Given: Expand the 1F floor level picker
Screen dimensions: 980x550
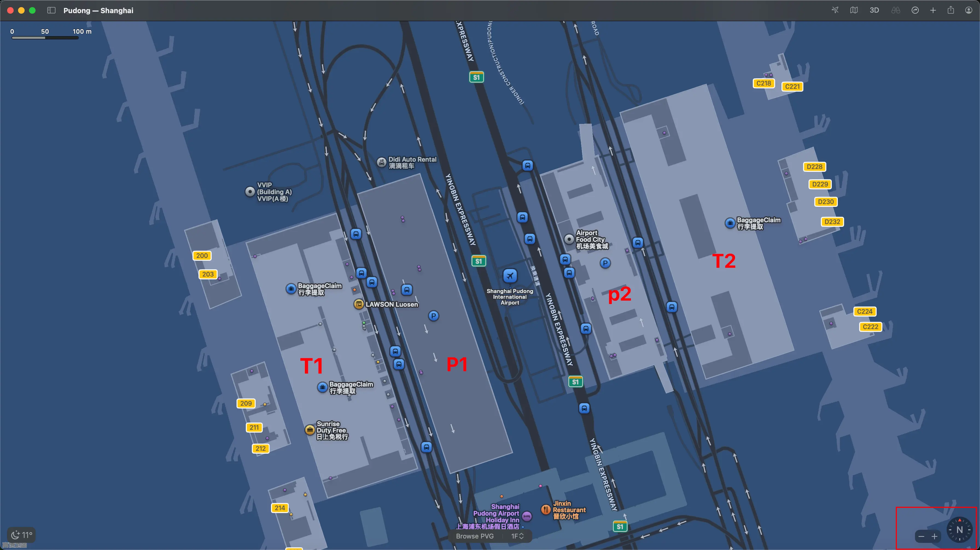Looking at the screenshot, I should click(x=517, y=536).
